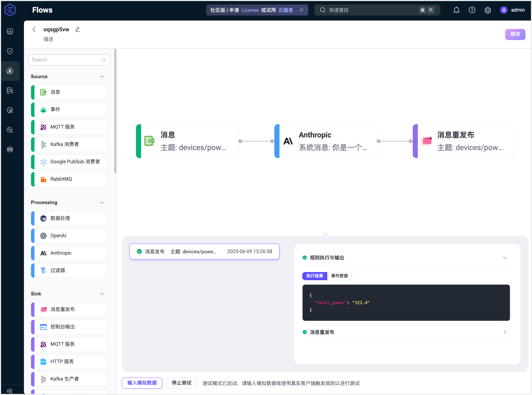Click the node Search input field
The width and height of the screenshot is (532, 395).
point(66,60)
